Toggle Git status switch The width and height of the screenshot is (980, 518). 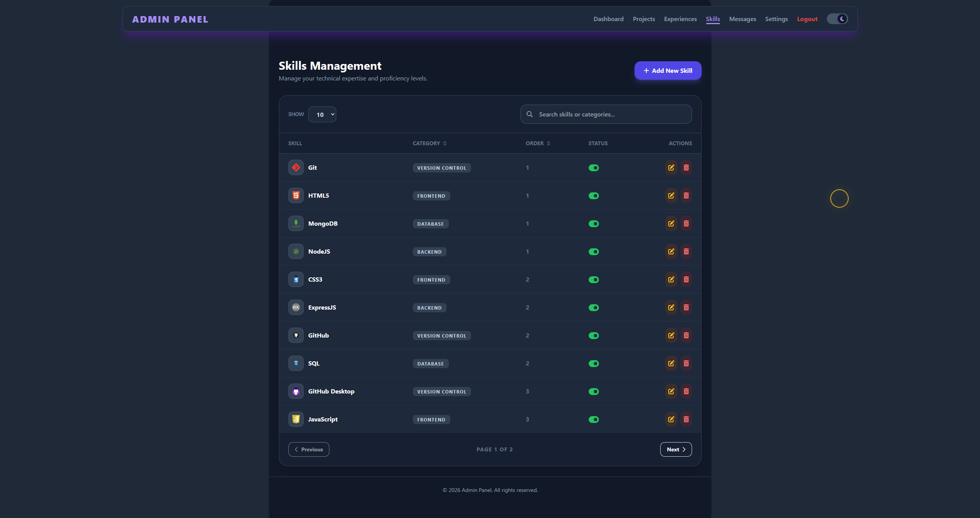tap(594, 168)
